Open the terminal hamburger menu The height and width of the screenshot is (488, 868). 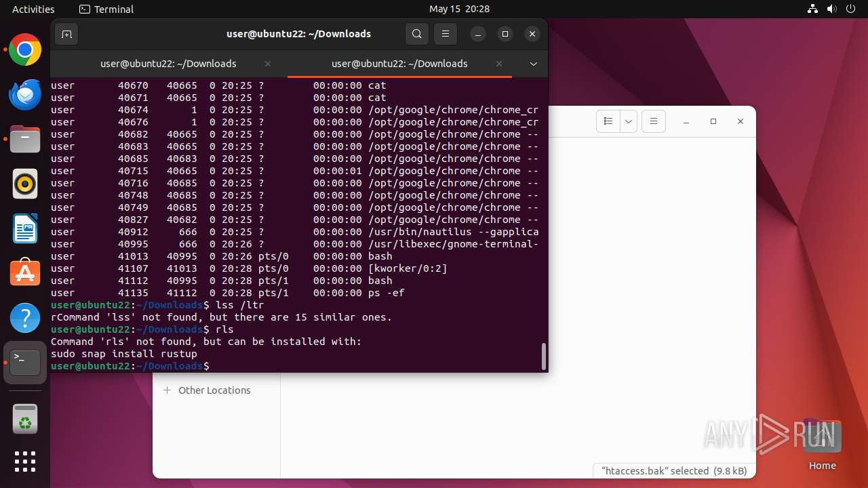(446, 34)
